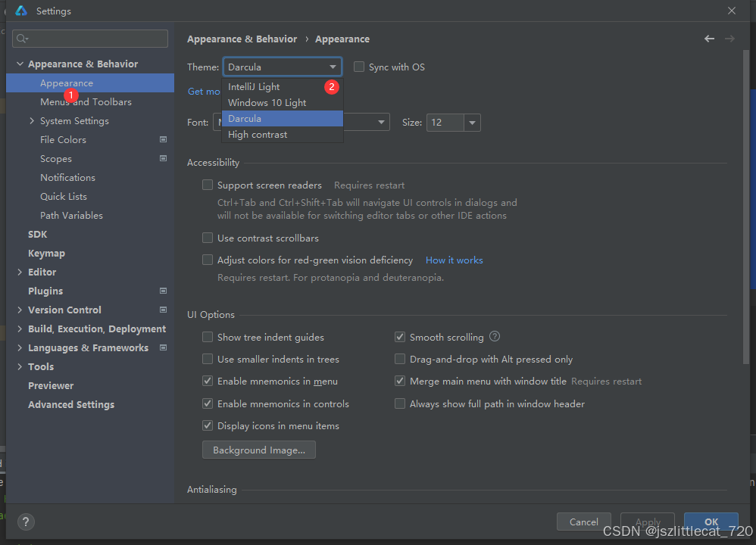This screenshot has height=545, width=756.
Task: Open Keymap settings page
Action: [46, 254]
